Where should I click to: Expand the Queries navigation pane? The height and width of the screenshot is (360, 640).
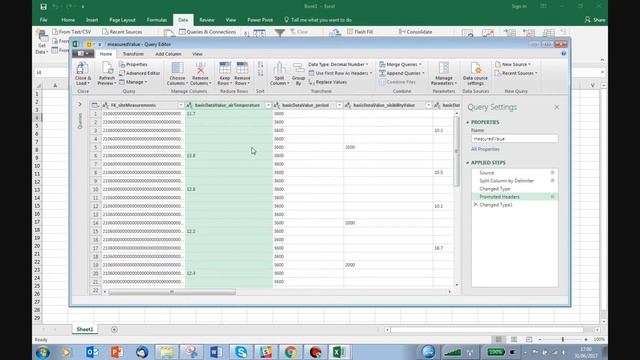pos(80,104)
